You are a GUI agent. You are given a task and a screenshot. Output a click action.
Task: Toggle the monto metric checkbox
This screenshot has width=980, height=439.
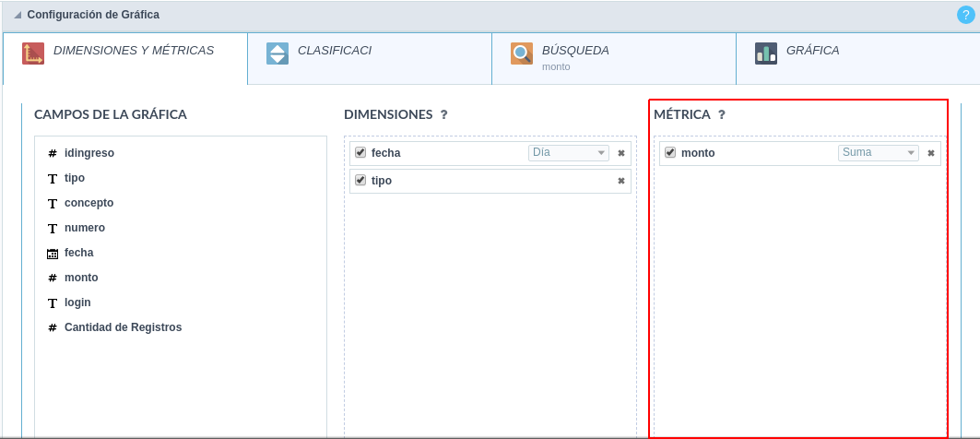click(670, 152)
